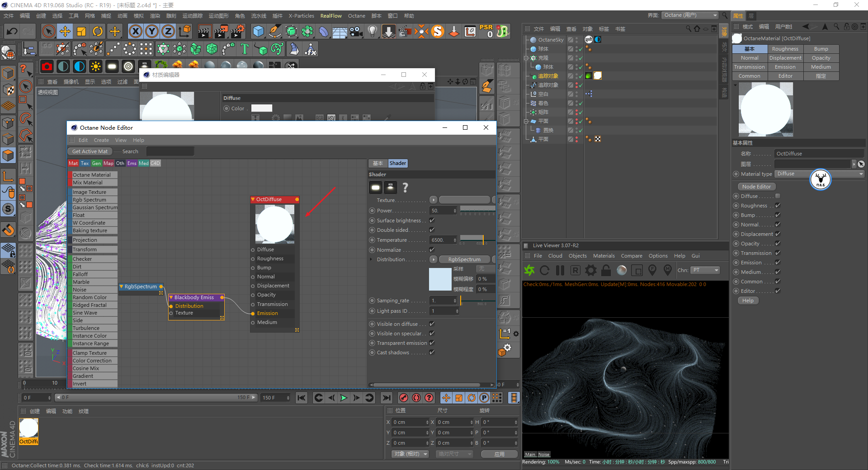
Task: Collapse the OctDiffuse node triangle
Action: (x=253, y=199)
